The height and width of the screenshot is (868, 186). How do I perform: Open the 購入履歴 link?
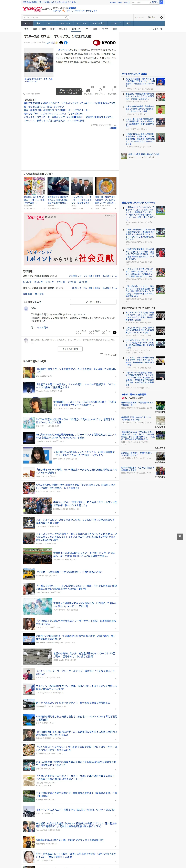(152, 18)
